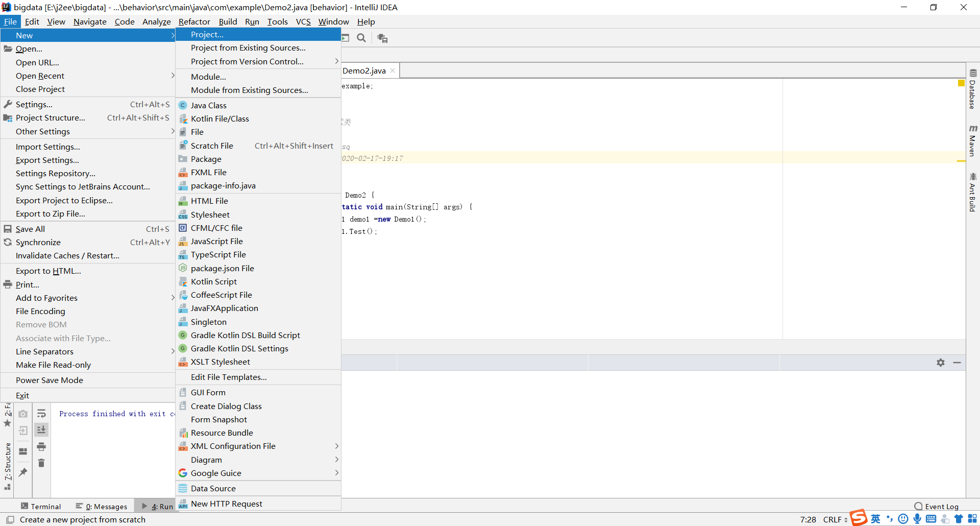Pin the Run tab with pin icon
Screen dimensions: 980x526
(x=23, y=472)
